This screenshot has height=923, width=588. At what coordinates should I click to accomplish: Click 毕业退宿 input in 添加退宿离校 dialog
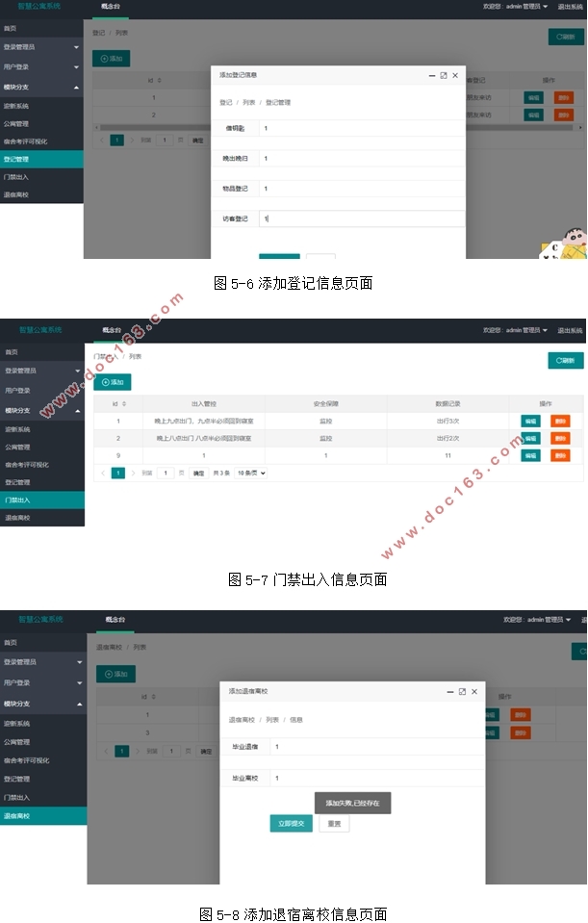[376, 747]
